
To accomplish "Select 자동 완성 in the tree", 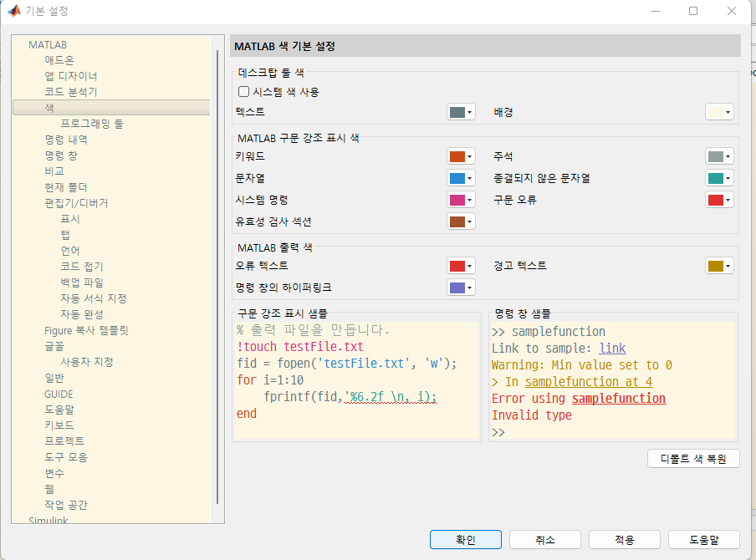I will pyautogui.click(x=81, y=314).
